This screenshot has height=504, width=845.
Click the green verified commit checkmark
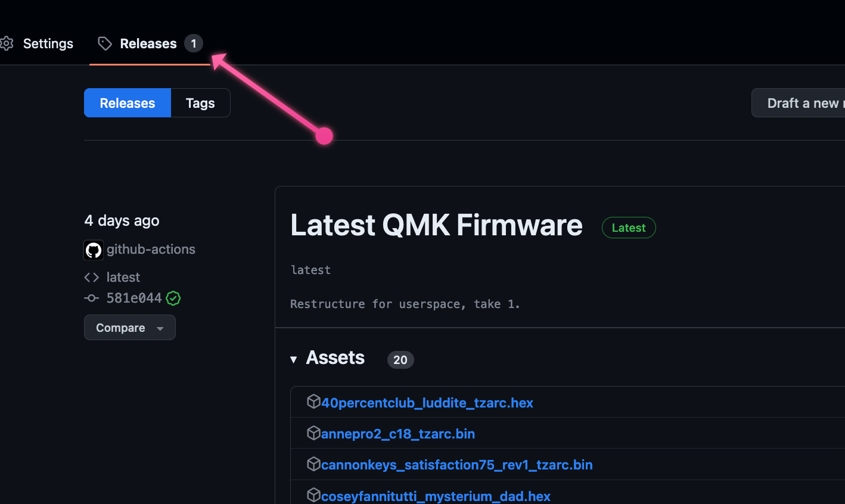(x=173, y=298)
